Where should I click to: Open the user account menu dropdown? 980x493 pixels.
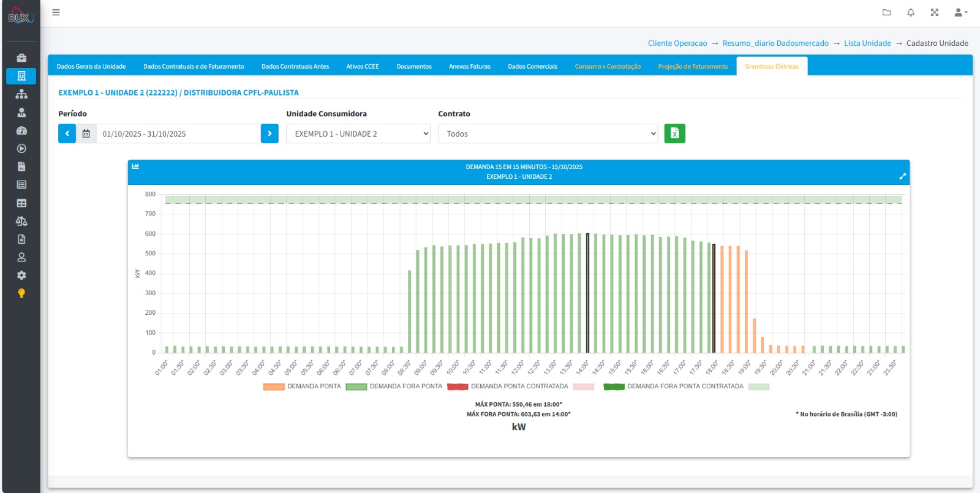[x=960, y=12]
